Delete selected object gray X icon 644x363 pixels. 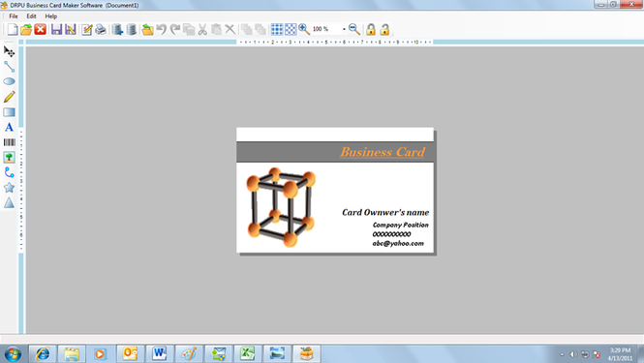[x=230, y=30]
